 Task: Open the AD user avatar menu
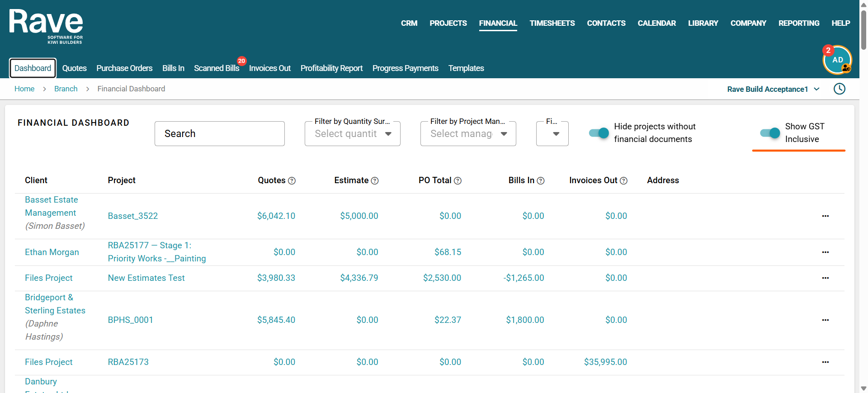point(837,60)
